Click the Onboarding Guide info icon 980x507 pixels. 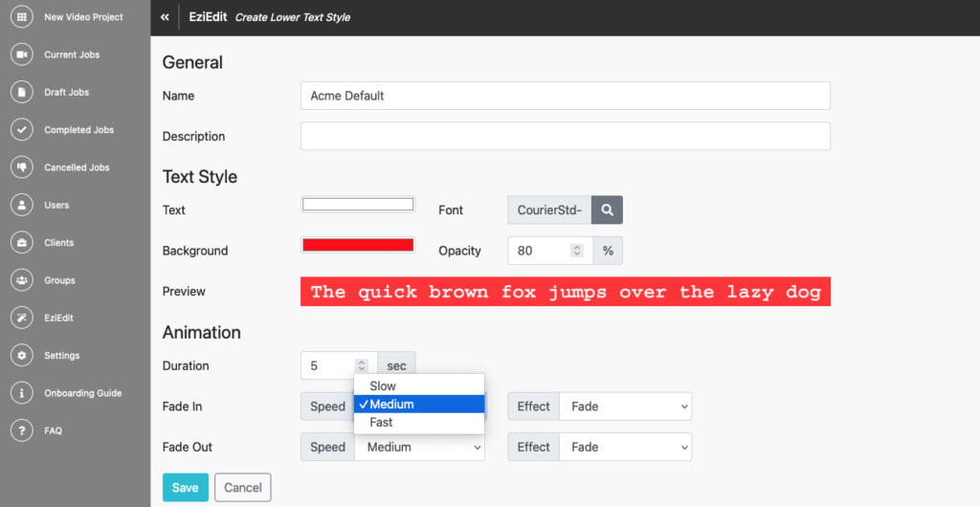tap(22, 393)
